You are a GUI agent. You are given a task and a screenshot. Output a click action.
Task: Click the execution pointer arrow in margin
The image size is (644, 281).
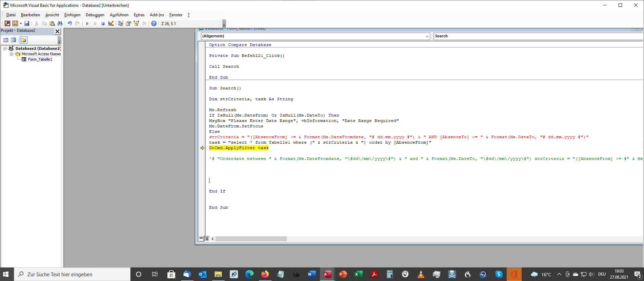tap(202, 148)
